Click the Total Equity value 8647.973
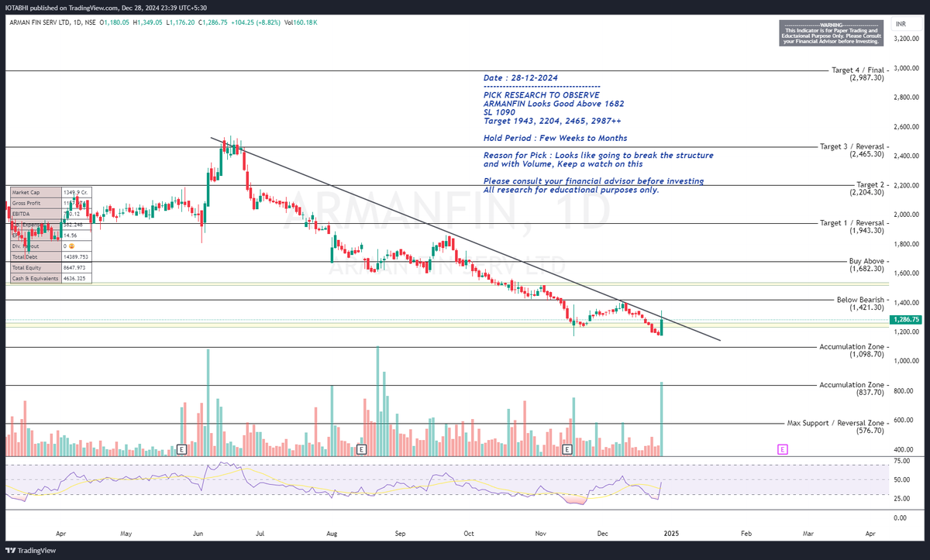Image resolution: width=930 pixels, height=560 pixels. [x=75, y=266]
